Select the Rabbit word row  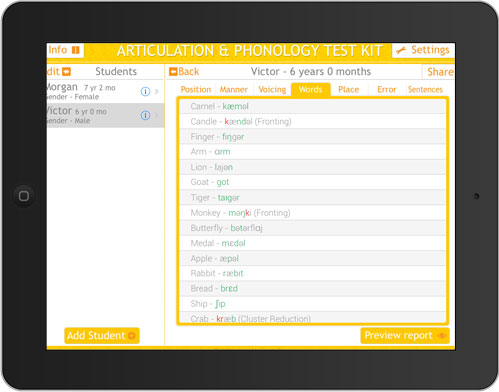(313, 273)
